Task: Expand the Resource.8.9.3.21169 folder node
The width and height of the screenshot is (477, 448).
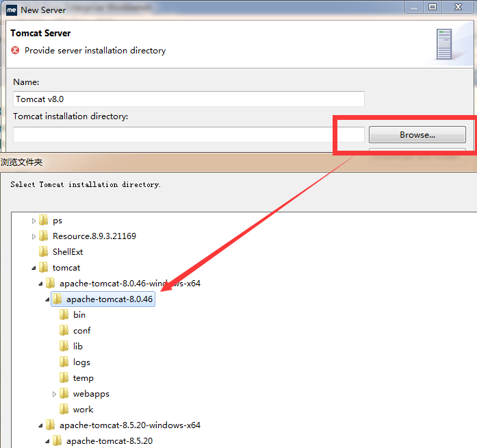Action: tap(34, 236)
